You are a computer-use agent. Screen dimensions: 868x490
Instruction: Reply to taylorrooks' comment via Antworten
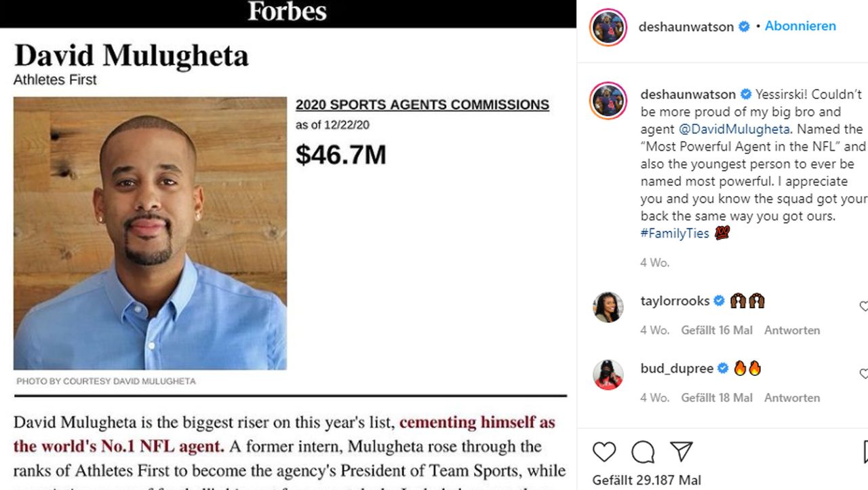(792, 331)
